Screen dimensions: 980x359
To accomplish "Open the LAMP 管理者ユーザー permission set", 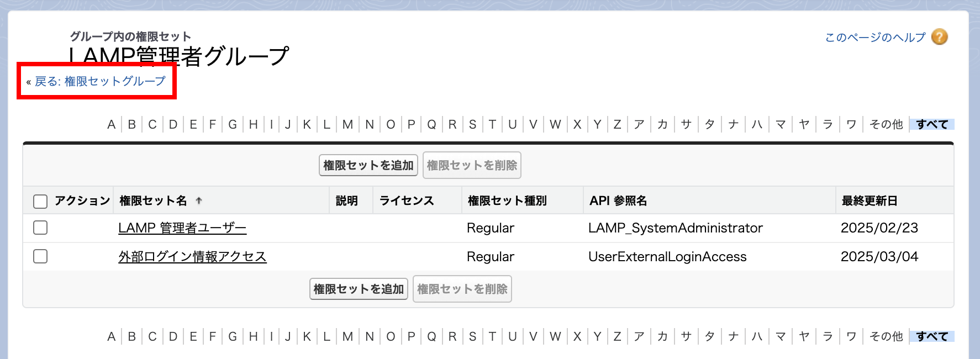I will click(x=182, y=228).
